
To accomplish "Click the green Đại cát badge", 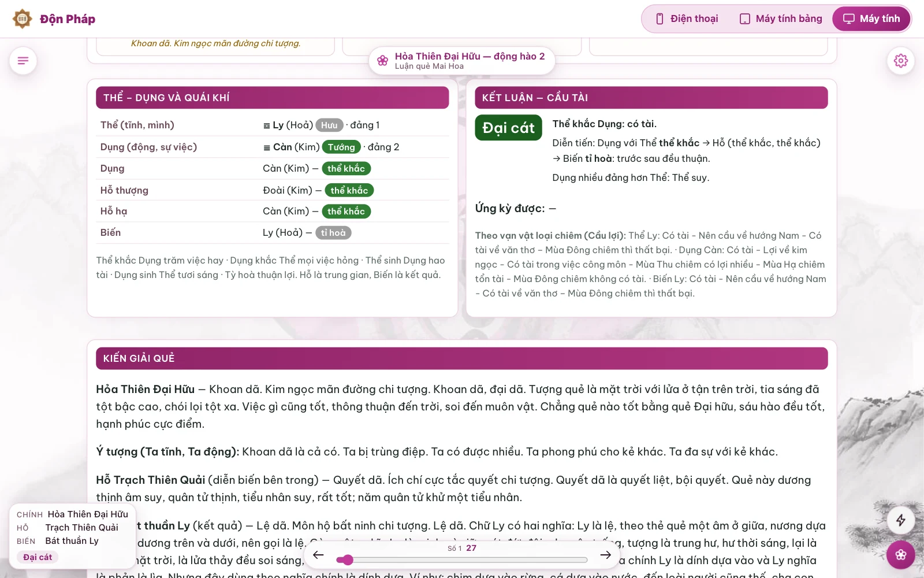I will (x=508, y=128).
